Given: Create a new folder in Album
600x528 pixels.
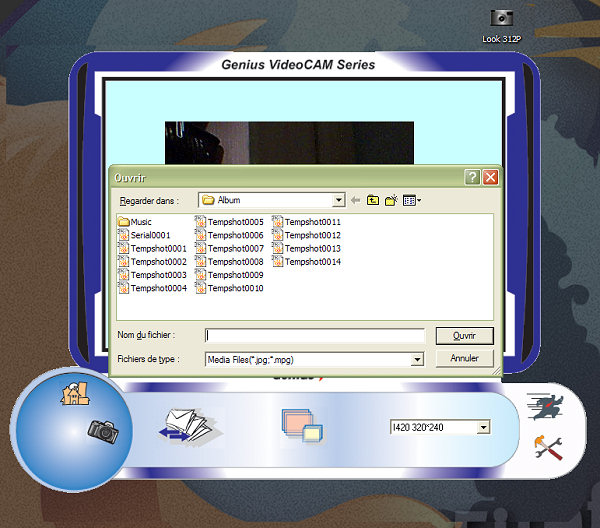Looking at the screenshot, I should [x=391, y=200].
